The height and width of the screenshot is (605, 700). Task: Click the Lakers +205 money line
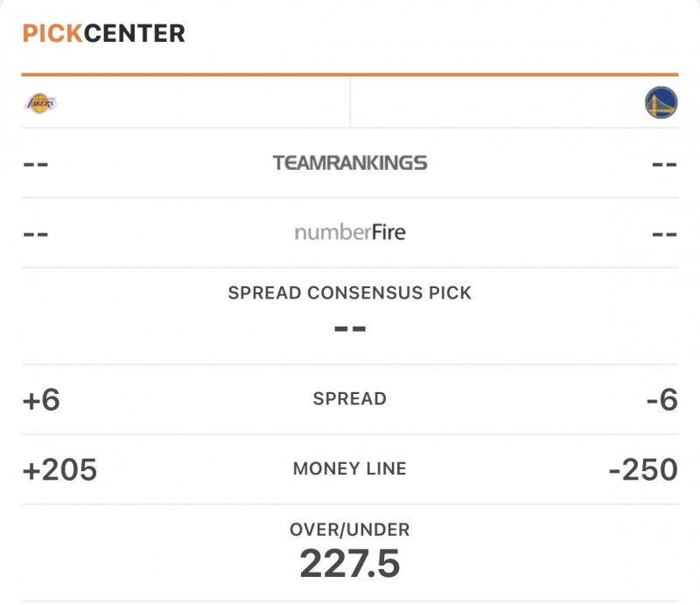click(x=59, y=469)
